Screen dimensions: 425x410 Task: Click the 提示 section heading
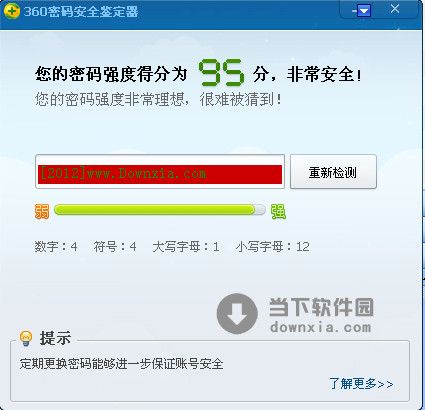[55, 338]
